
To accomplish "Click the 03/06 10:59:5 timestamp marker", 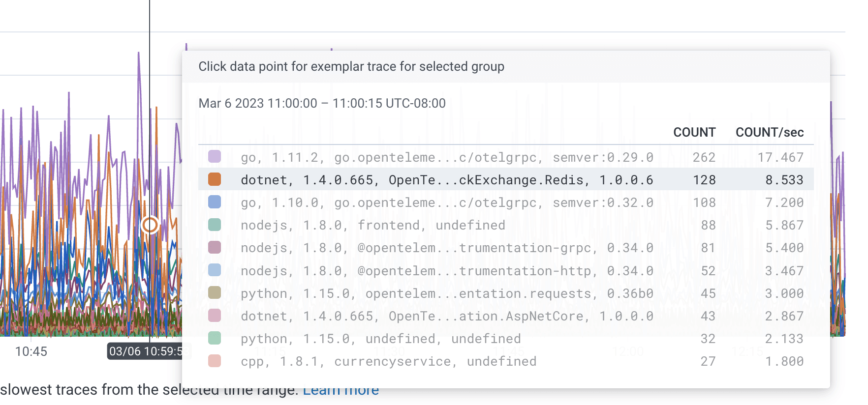I will point(145,351).
